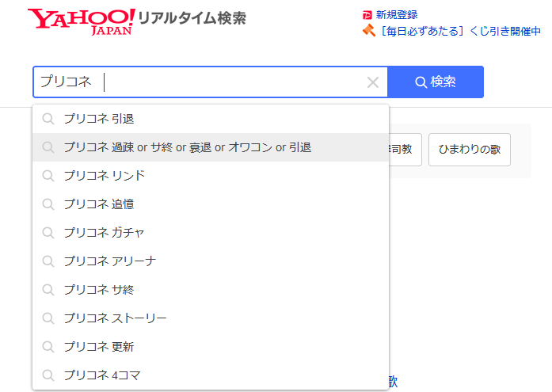Open the 新規登録 link
552x392 pixels.
397,15
